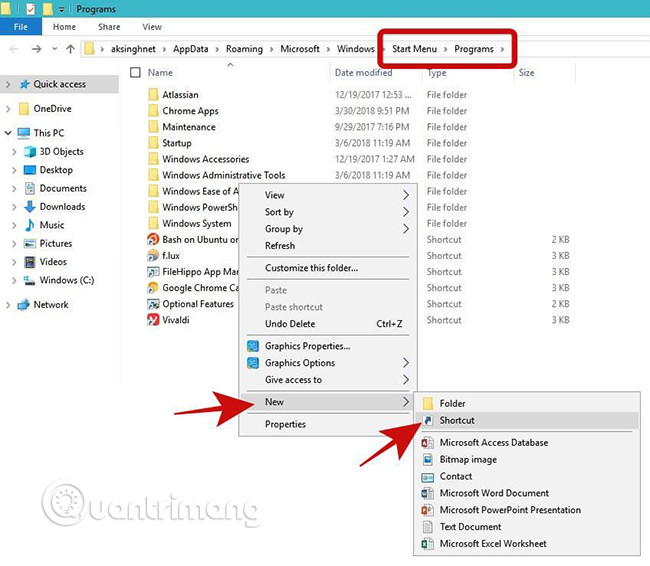The height and width of the screenshot is (566, 650).
Task: Open Properties from context menu
Action: pyautogui.click(x=328, y=424)
